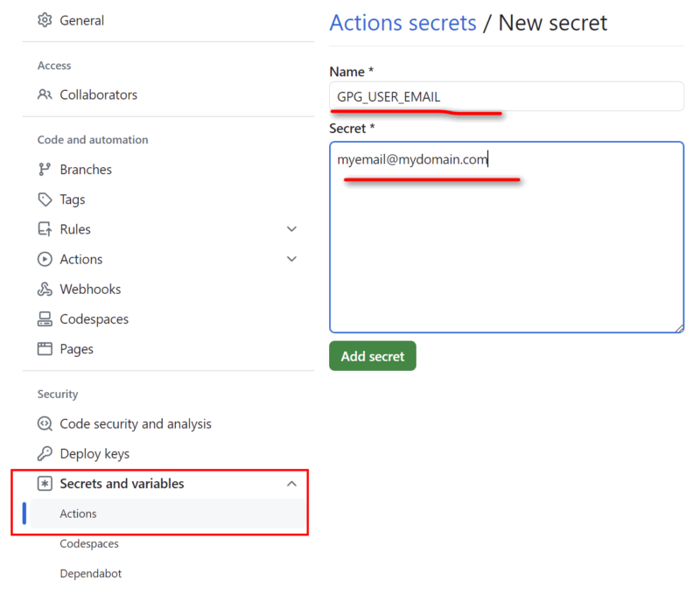Select the Collaborators people icon
The image size is (700, 594).
pyautogui.click(x=45, y=94)
